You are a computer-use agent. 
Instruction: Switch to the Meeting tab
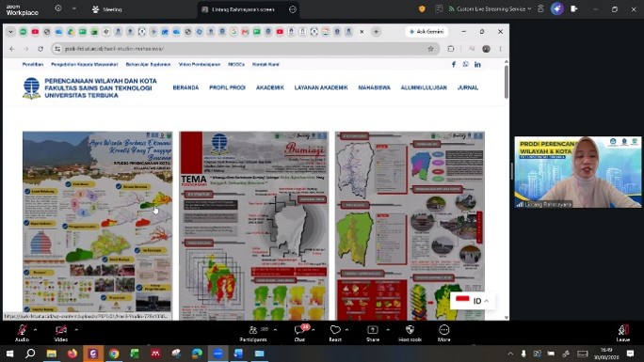coord(106,9)
